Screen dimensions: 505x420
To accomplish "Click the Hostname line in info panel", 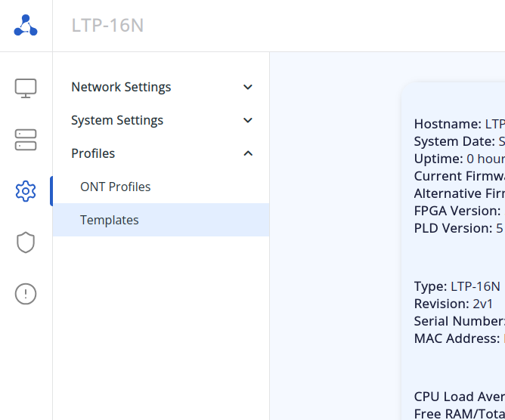I will pos(459,124).
